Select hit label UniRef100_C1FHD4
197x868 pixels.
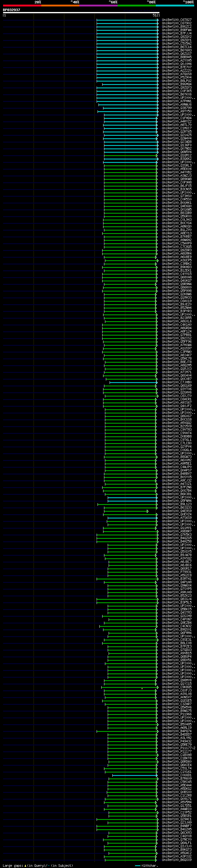click(x=176, y=118)
